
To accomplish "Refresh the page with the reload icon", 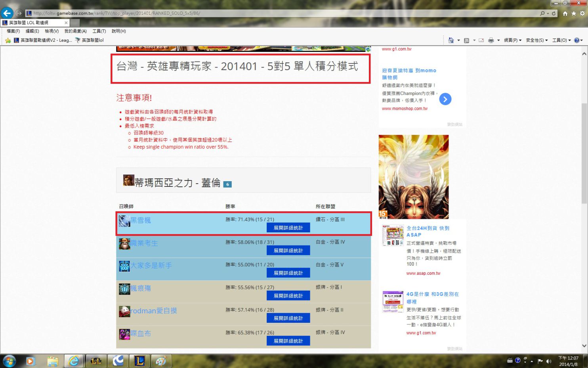I will point(554,13).
